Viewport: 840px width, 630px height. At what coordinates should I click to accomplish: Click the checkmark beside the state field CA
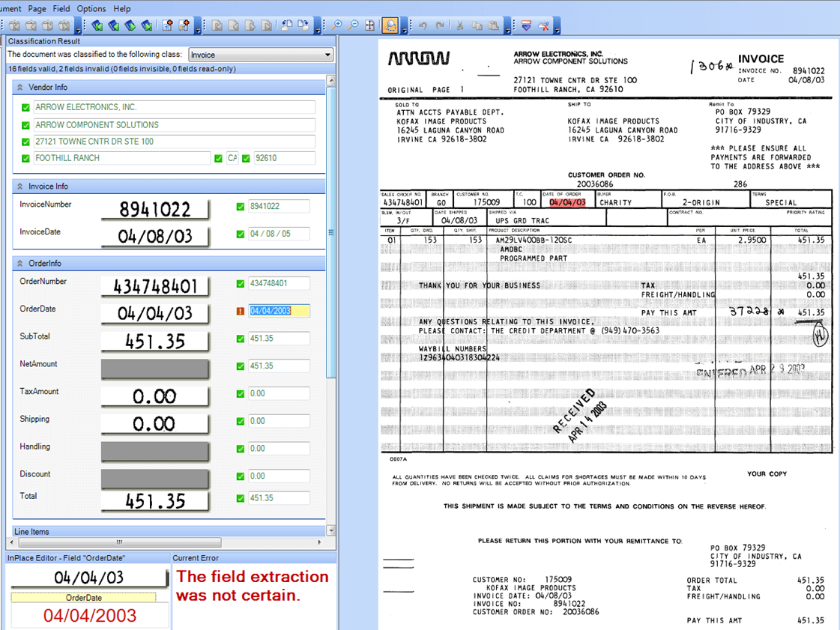218,159
